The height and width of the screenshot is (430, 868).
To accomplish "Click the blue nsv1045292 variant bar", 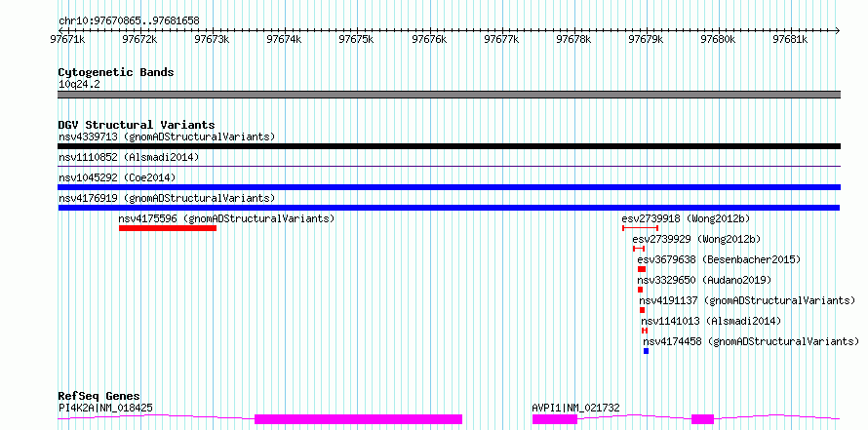I will coord(449,187).
